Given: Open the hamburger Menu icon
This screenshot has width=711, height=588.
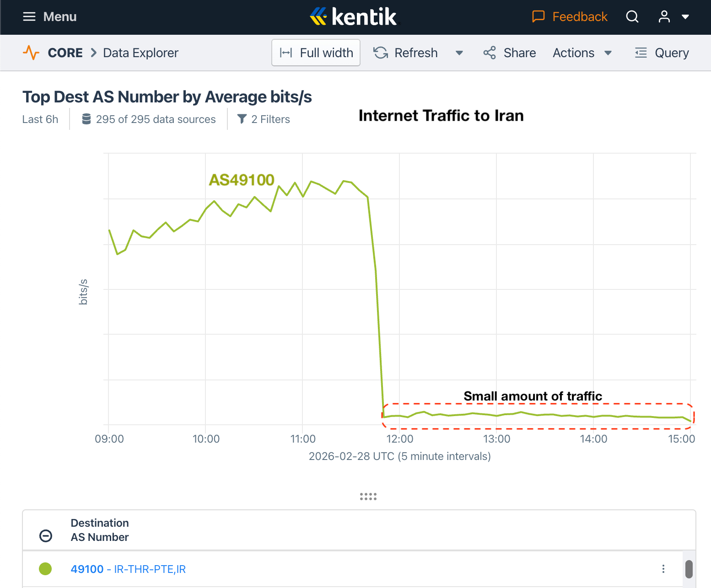Looking at the screenshot, I should pos(29,17).
